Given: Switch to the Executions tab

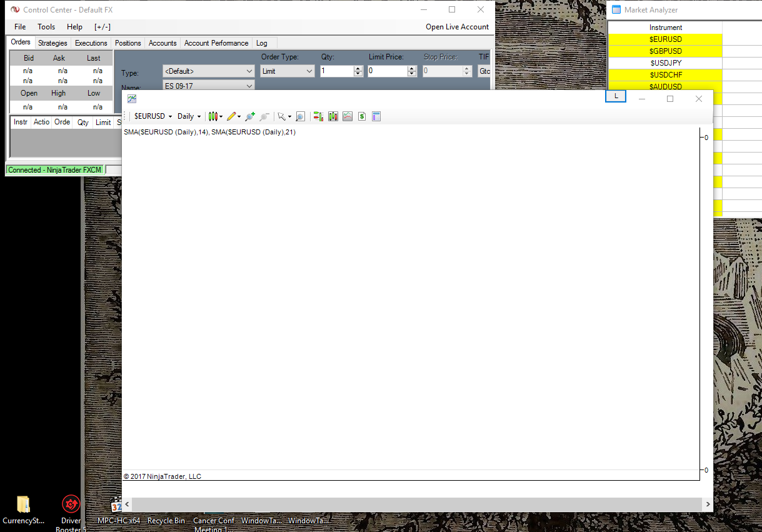Looking at the screenshot, I should (x=91, y=43).
